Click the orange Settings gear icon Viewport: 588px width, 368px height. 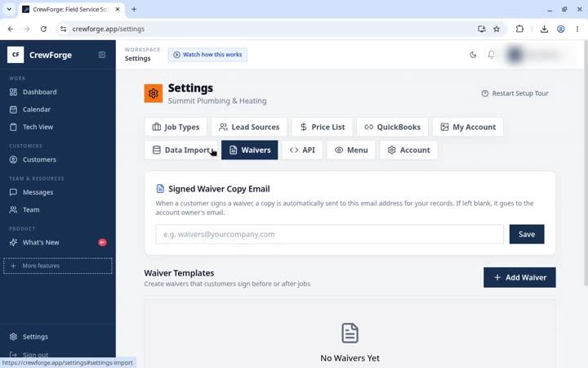pos(154,93)
